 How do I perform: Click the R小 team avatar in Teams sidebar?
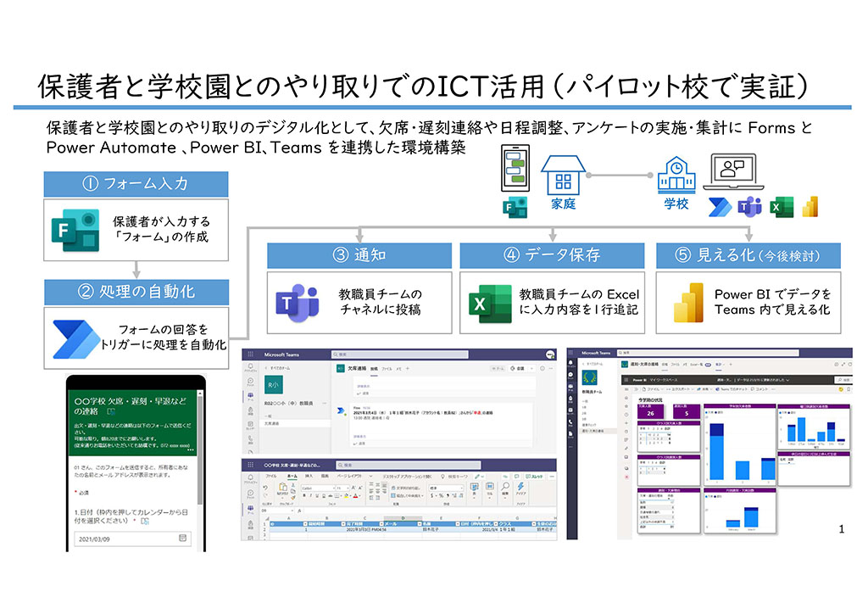coord(274,384)
